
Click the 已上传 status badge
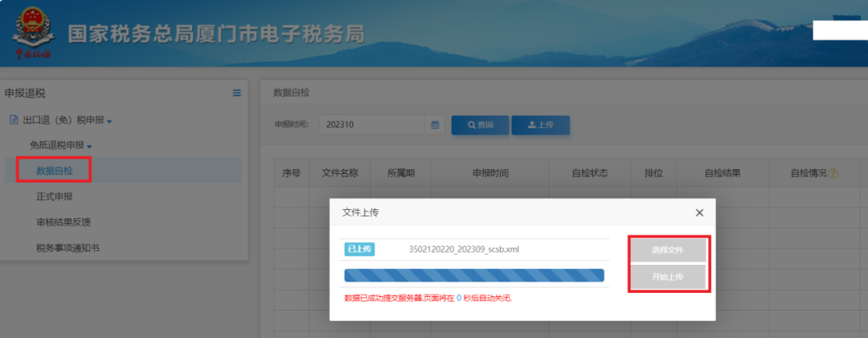(359, 249)
